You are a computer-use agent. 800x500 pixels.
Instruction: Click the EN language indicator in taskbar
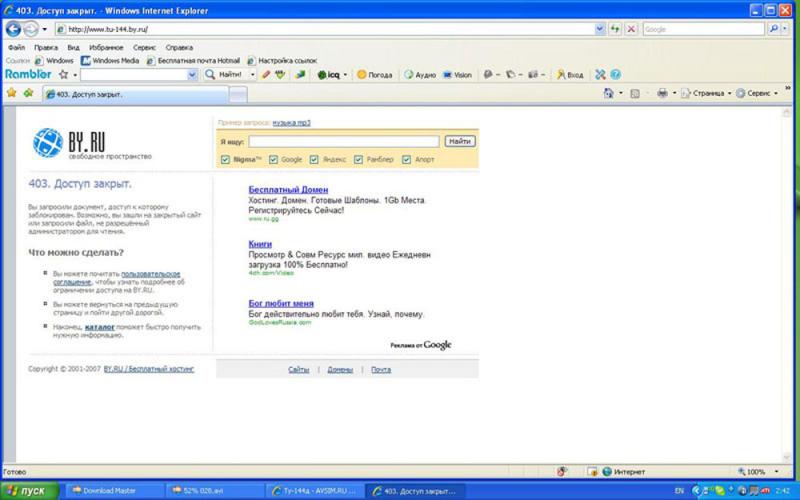[x=679, y=491]
